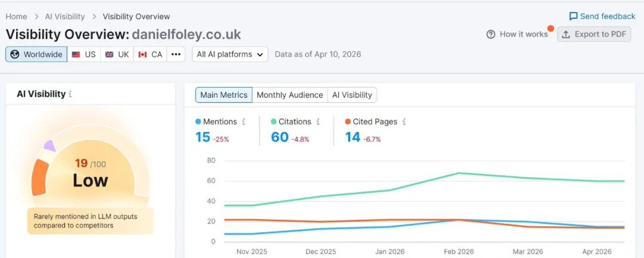The width and height of the screenshot is (644, 258).
Task: Click the Export to PDF upload icon
Action: (566, 34)
